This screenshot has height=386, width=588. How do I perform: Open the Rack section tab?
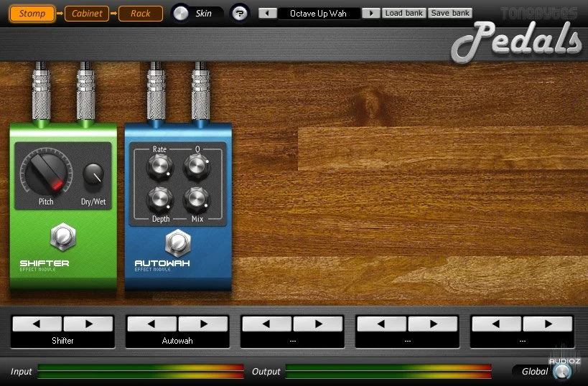click(x=141, y=14)
